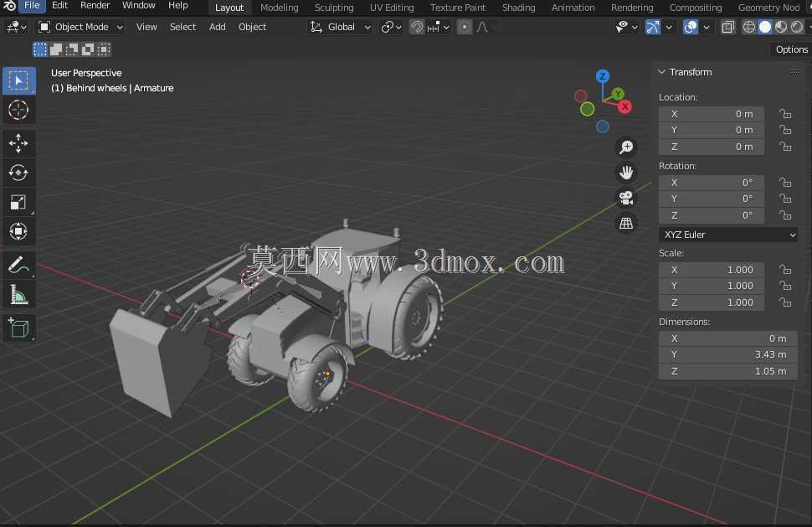
Task: Switch to wireframe shading
Action: [749, 27]
